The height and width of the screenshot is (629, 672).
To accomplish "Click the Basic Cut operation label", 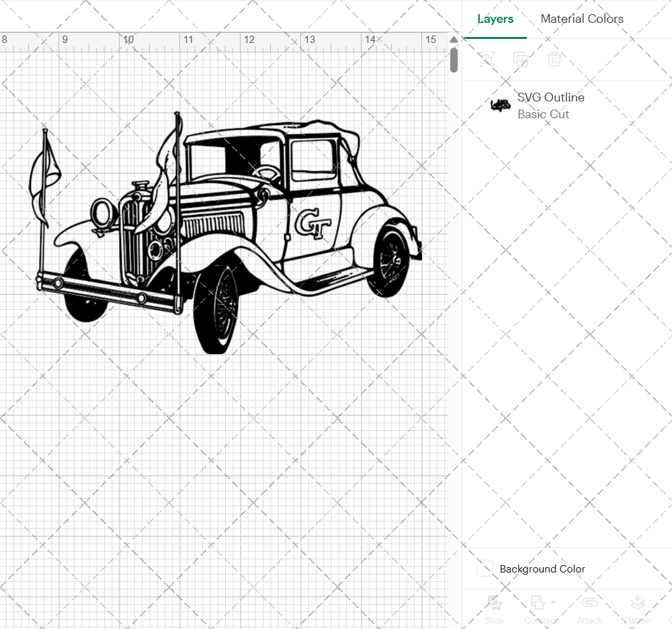I will tap(543, 114).
